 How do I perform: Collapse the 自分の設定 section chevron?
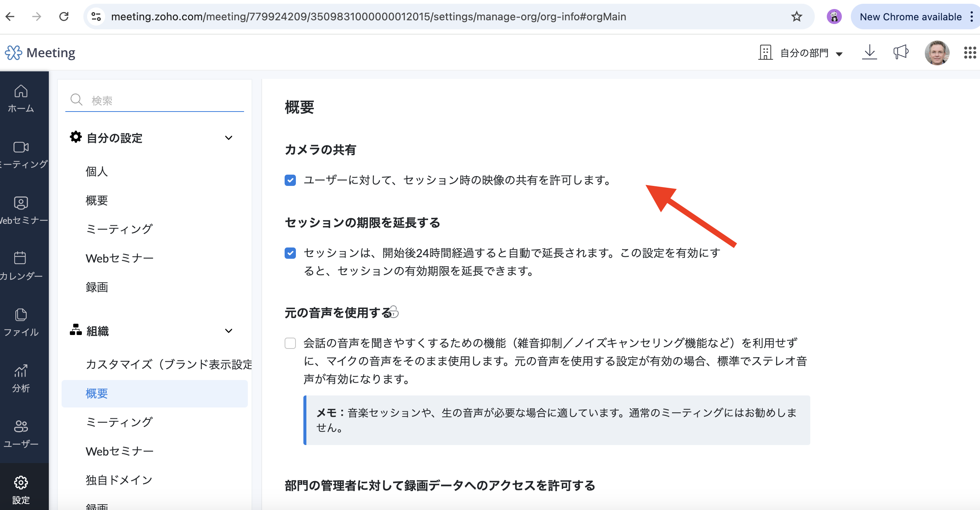click(x=229, y=138)
